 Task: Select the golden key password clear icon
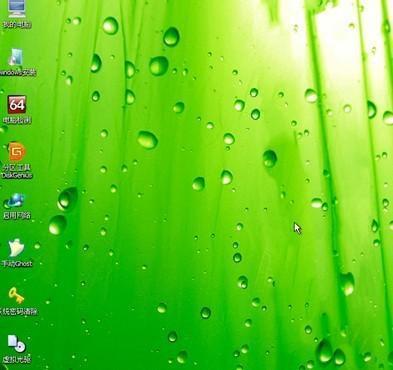tap(16, 296)
